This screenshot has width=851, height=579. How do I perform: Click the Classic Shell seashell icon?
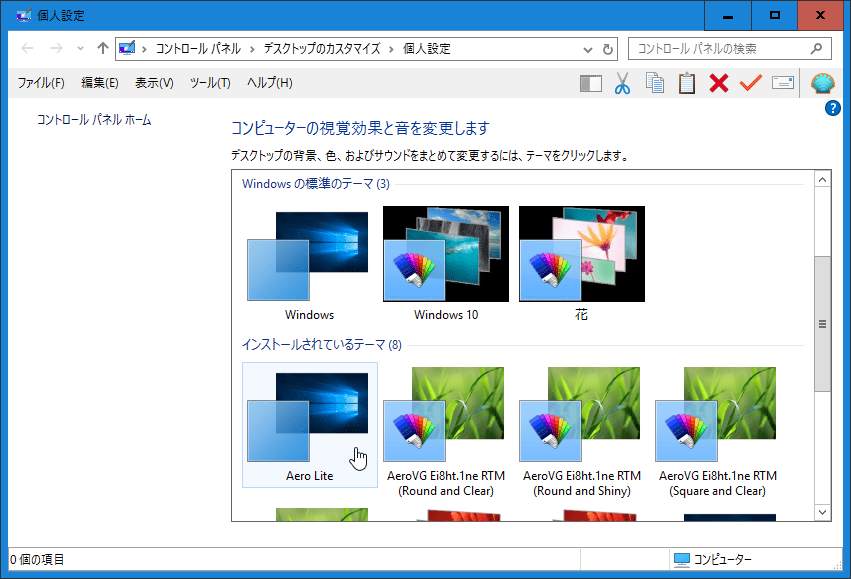[823, 83]
